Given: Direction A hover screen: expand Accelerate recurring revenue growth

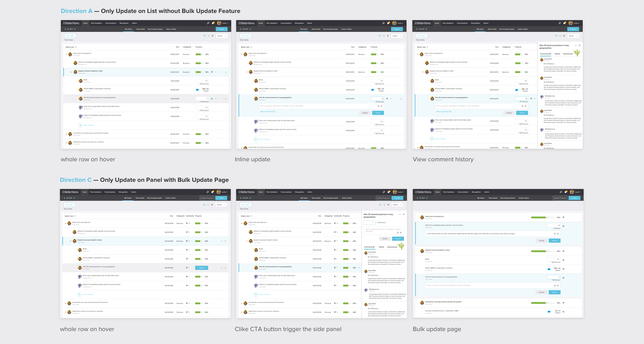Looking at the screenshot, I should 66,134.
